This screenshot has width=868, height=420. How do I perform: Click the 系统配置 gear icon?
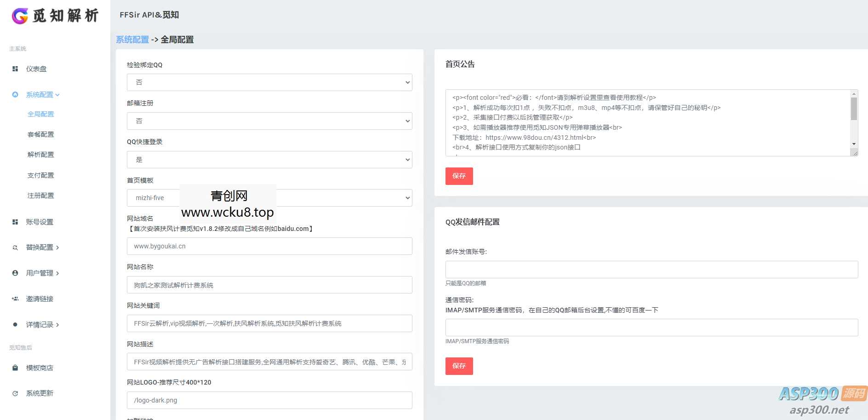15,94
